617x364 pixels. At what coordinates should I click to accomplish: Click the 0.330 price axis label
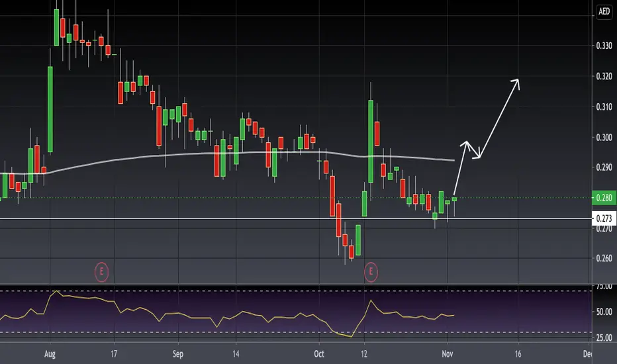pos(604,46)
